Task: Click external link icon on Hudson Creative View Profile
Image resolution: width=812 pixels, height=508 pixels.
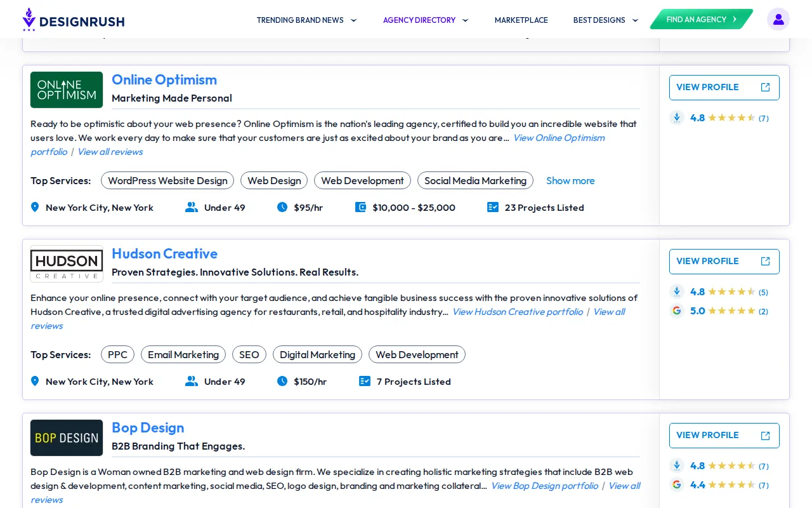Action: [766, 262]
